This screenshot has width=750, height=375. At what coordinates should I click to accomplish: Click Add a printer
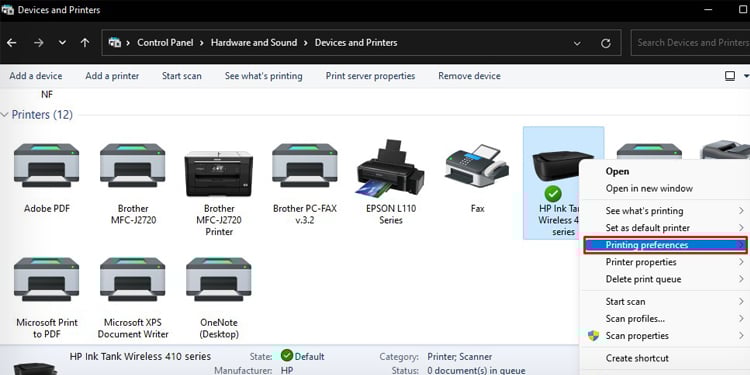tap(112, 76)
